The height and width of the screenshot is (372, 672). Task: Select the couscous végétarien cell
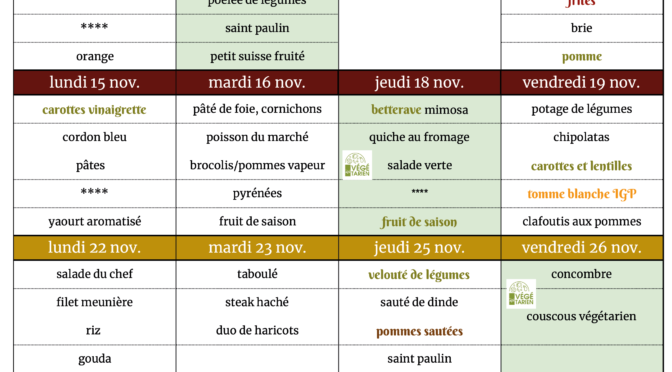582,317
